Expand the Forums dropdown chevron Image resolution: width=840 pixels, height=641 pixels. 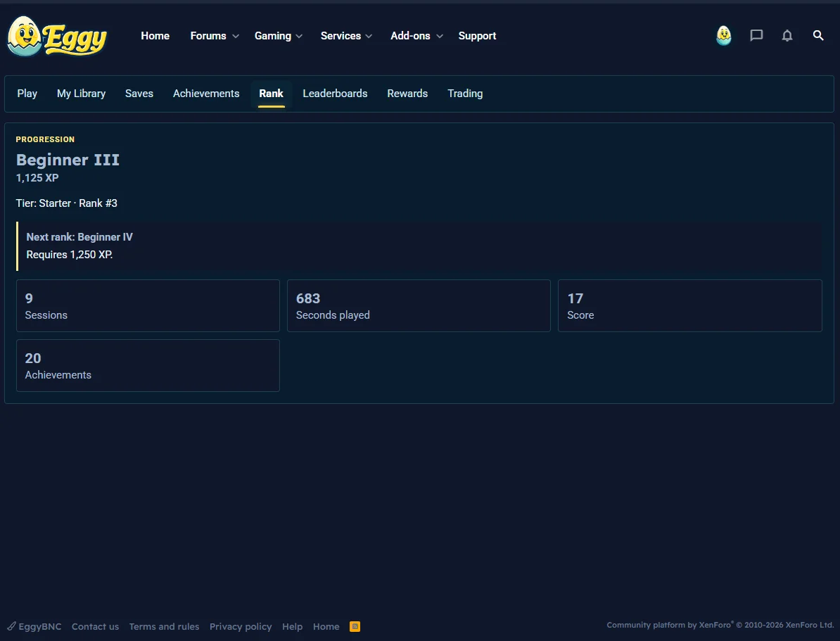(x=235, y=37)
